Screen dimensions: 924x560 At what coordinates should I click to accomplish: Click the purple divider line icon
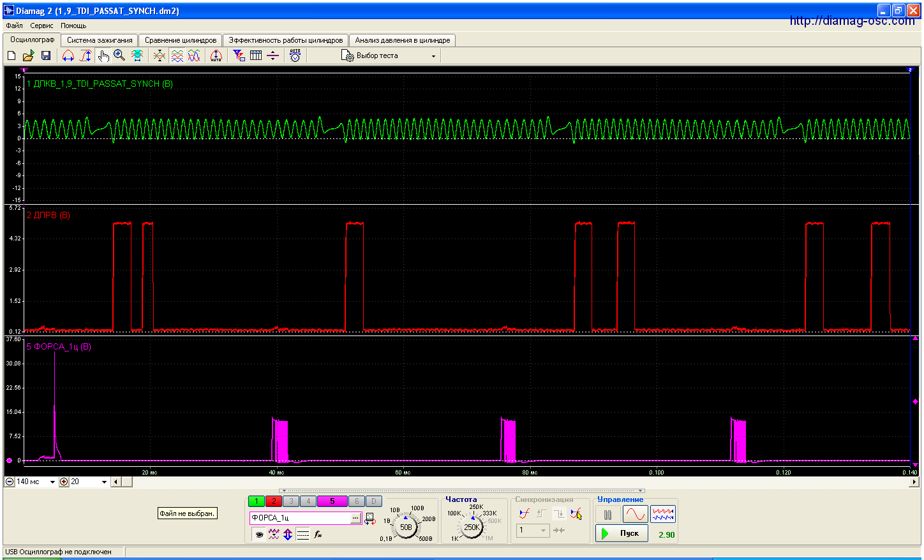pyautogui.click(x=272, y=56)
